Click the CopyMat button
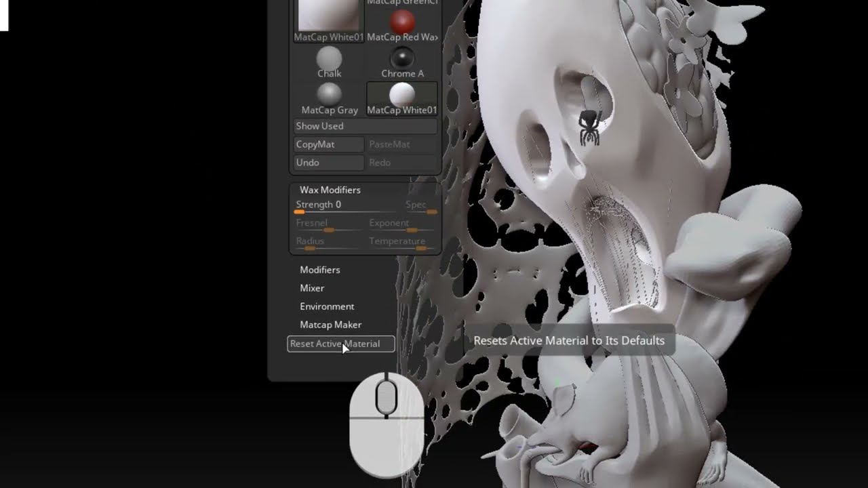868x488 pixels. tap(329, 144)
